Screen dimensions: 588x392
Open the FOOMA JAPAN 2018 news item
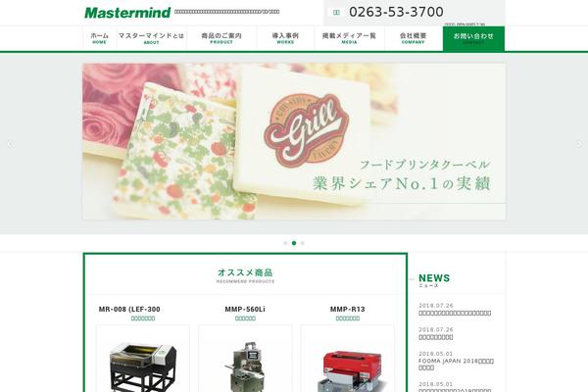point(456,365)
